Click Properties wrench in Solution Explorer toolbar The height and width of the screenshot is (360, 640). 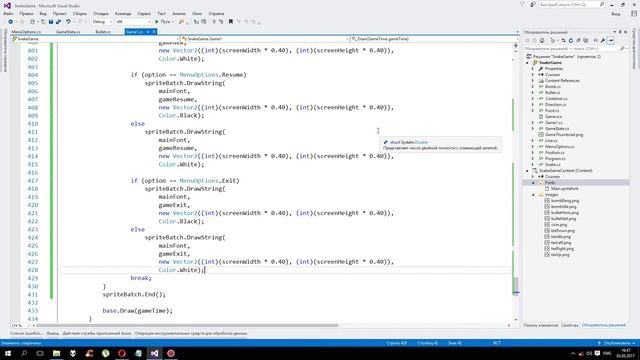(603, 40)
